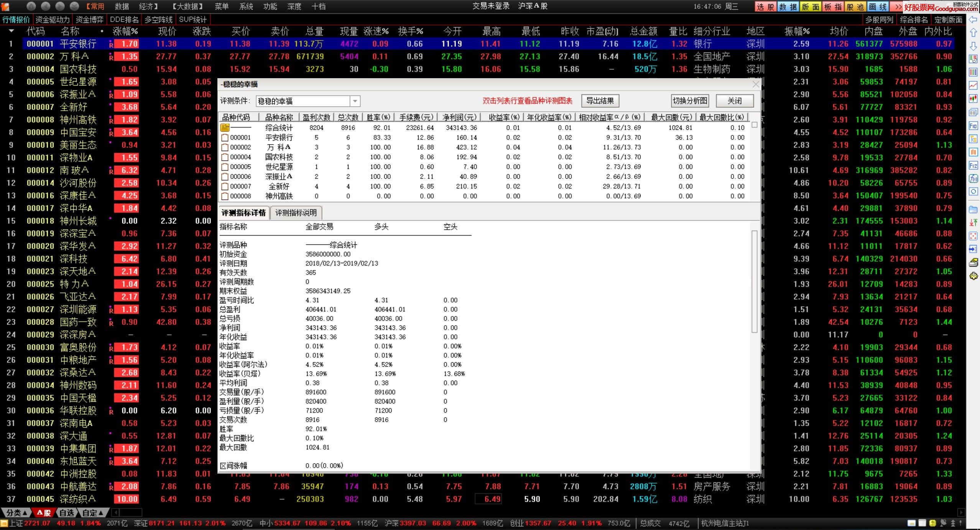Tick the checkbox for 000004 国农科技
The width and height of the screenshot is (980, 530).
[x=225, y=157]
